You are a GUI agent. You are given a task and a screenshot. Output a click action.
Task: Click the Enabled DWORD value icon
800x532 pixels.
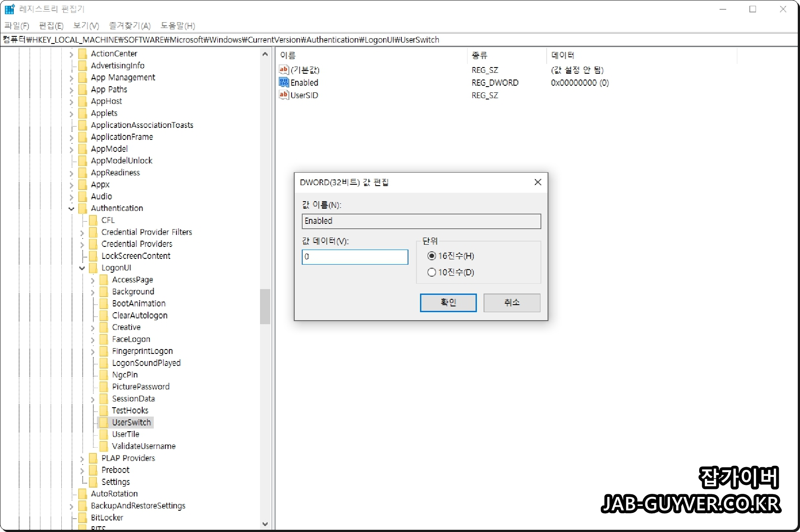coord(284,82)
